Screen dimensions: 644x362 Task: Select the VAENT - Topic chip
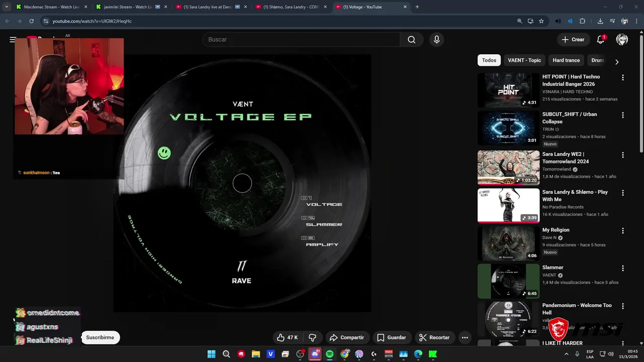pyautogui.click(x=524, y=60)
